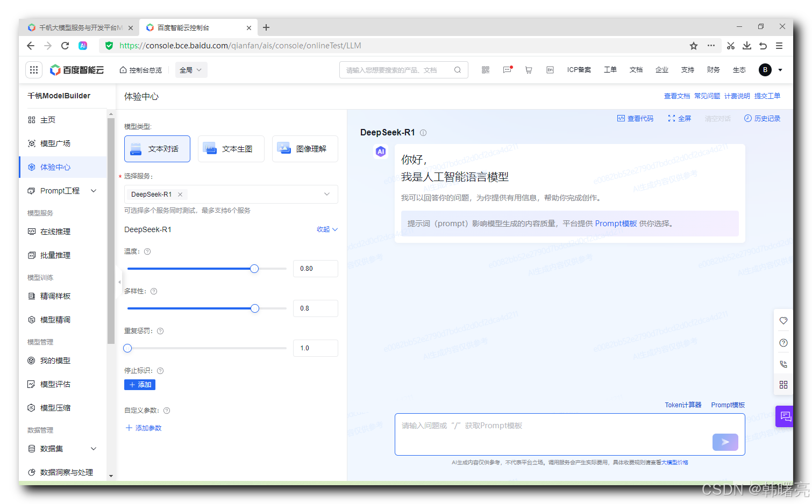Open the user avatar B
This screenshot has width=812, height=504.
[x=765, y=70]
